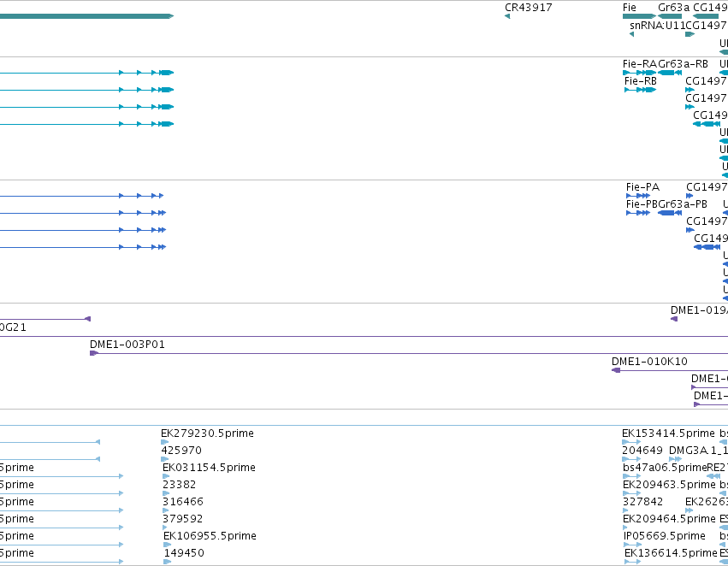Viewport: 728px width, 566px height.
Task: Click the Gr63a-RB transcript
Action: (670, 73)
